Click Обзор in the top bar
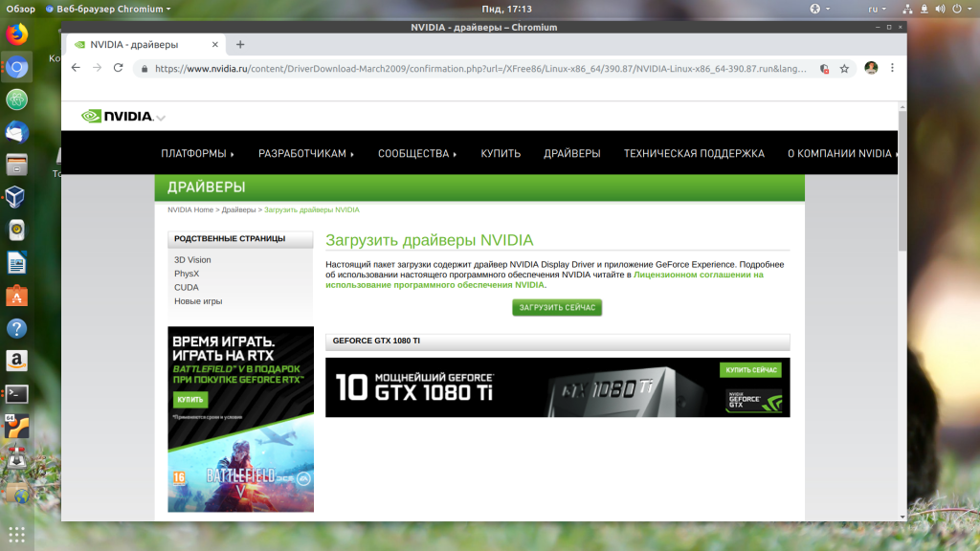 [x=21, y=9]
